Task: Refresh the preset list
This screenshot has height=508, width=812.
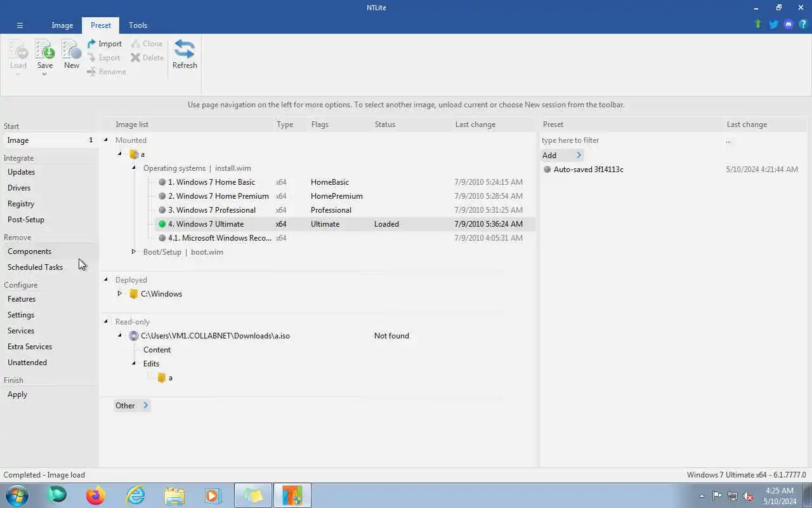Action: [x=185, y=55]
